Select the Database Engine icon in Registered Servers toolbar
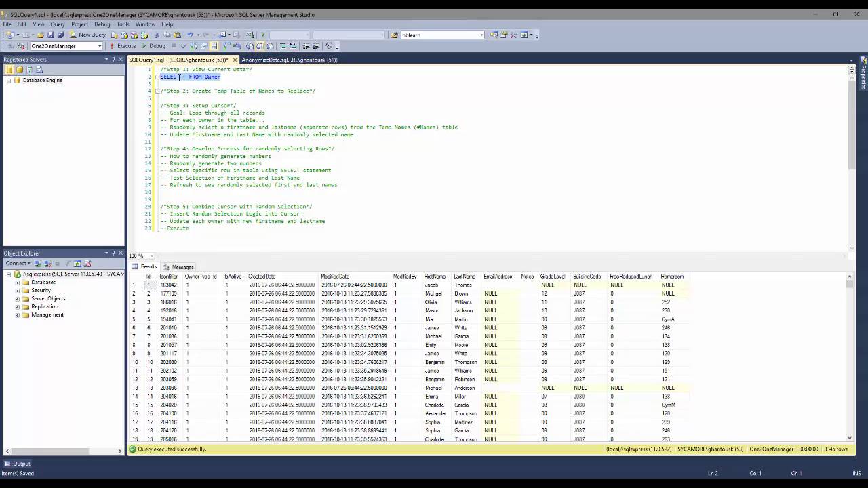Viewport: 868px width, 488px height. (9, 70)
